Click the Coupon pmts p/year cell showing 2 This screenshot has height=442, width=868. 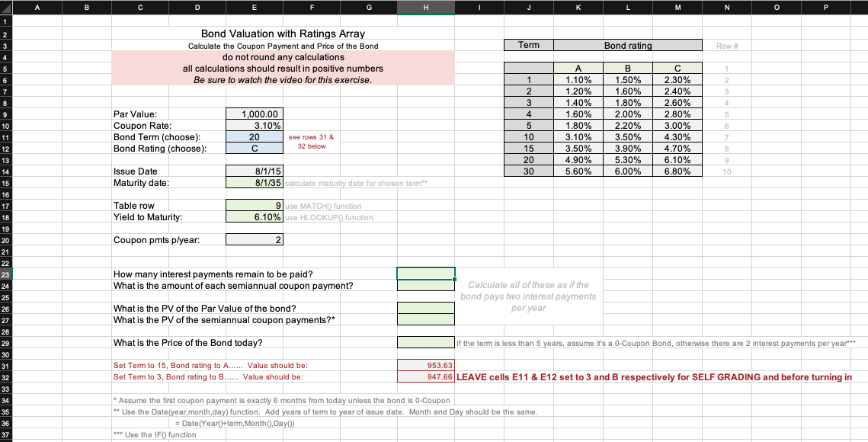pyautogui.click(x=253, y=239)
